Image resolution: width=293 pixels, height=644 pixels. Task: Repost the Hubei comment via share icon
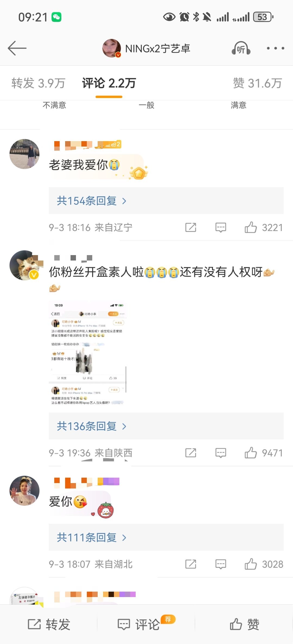tap(191, 564)
